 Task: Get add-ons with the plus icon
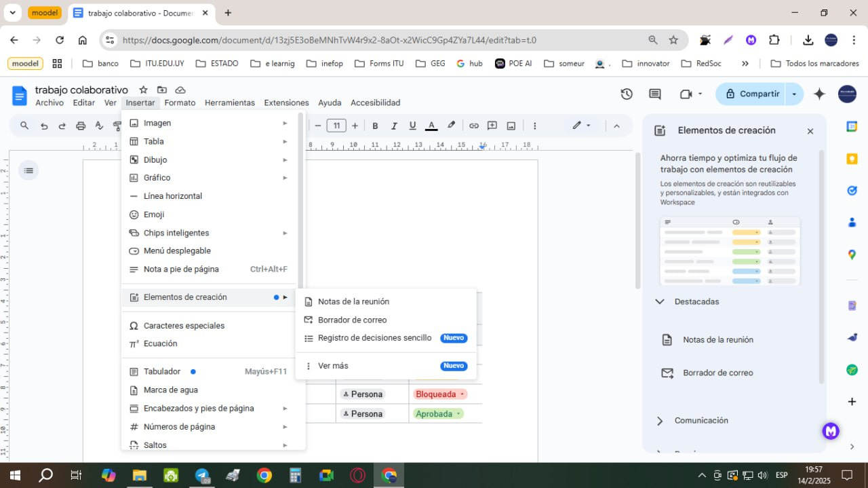tap(852, 402)
